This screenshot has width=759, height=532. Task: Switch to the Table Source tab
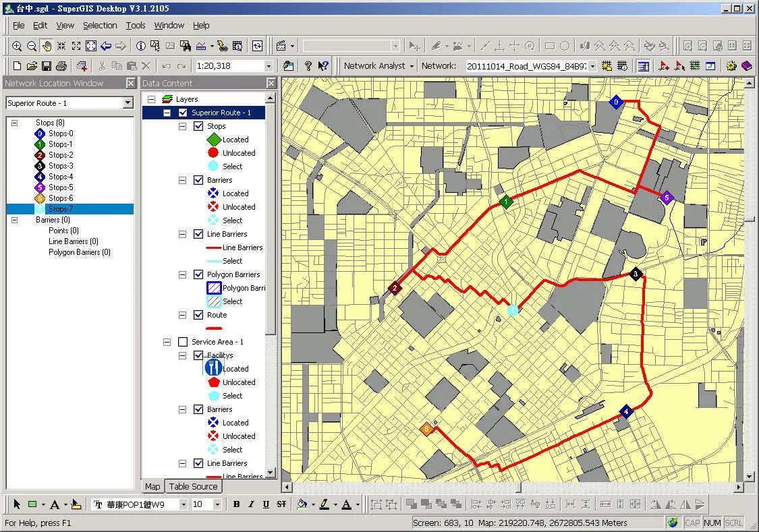193,487
